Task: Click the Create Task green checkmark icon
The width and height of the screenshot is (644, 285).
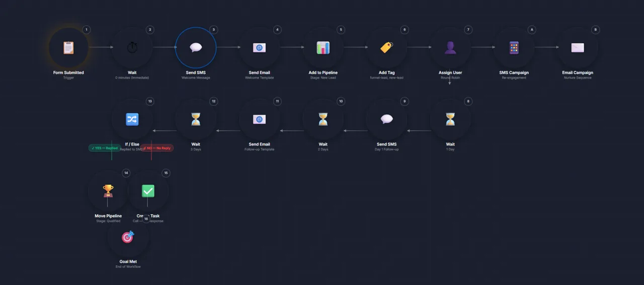Action: [148, 191]
